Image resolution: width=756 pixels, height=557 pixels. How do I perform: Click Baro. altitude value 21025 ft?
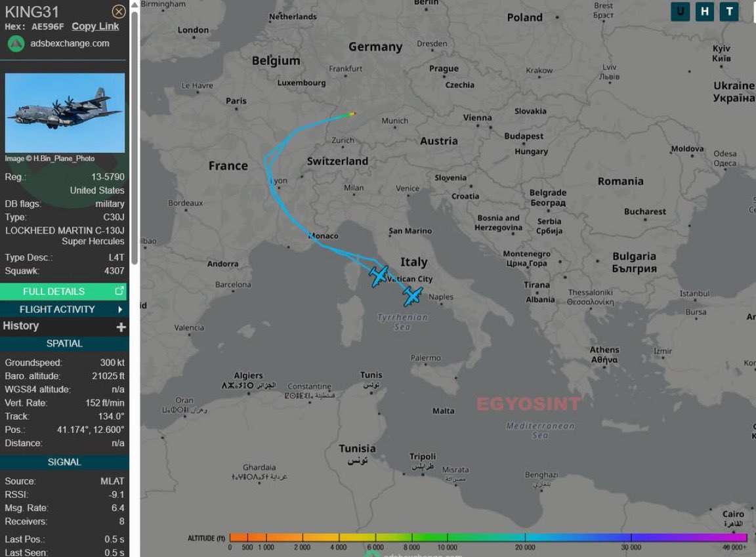pos(108,376)
